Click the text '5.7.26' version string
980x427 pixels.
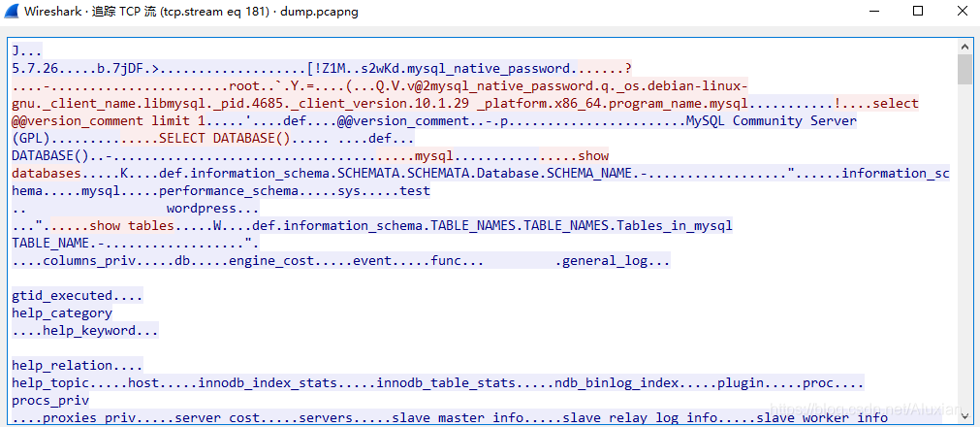tap(35, 68)
